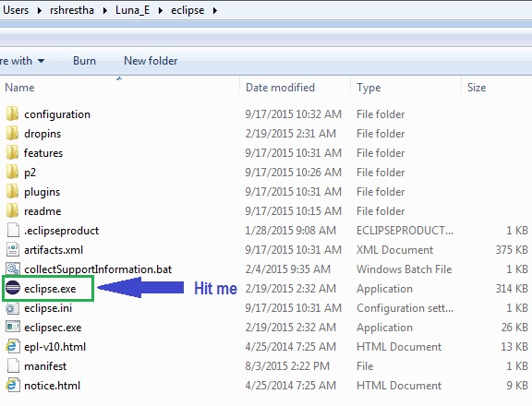Open the Share with dropdown arrow
The image size is (532, 406).
click(41, 61)
